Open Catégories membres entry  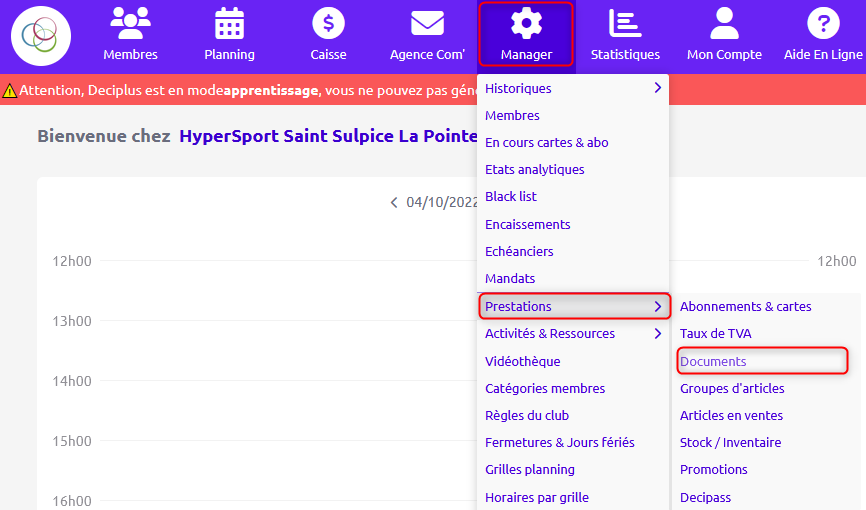click(x=545, y=388)
